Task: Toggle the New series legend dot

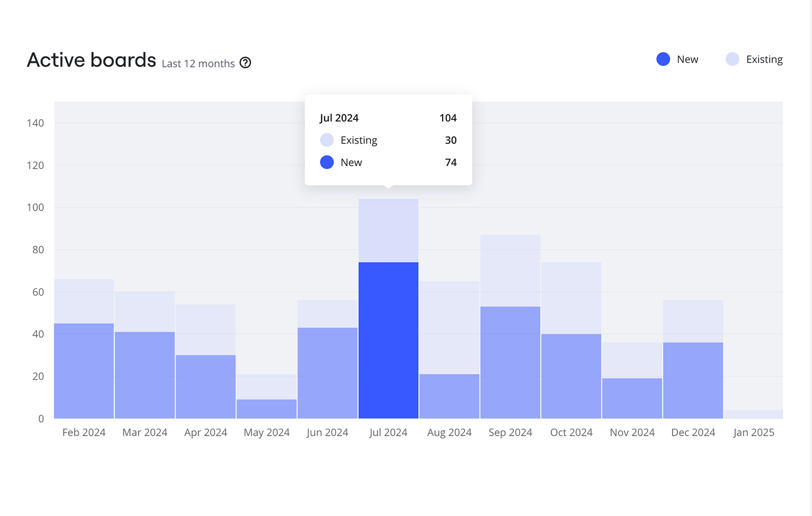Action: (x=663, y=59)
